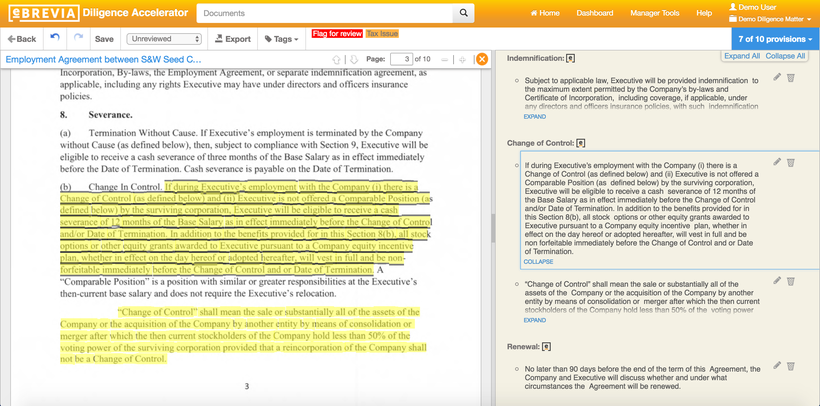Screen dimensions: 820x406
Task: Edit the Change of Control definition provision
Action: pyautogui.click(x=777, y=281)
